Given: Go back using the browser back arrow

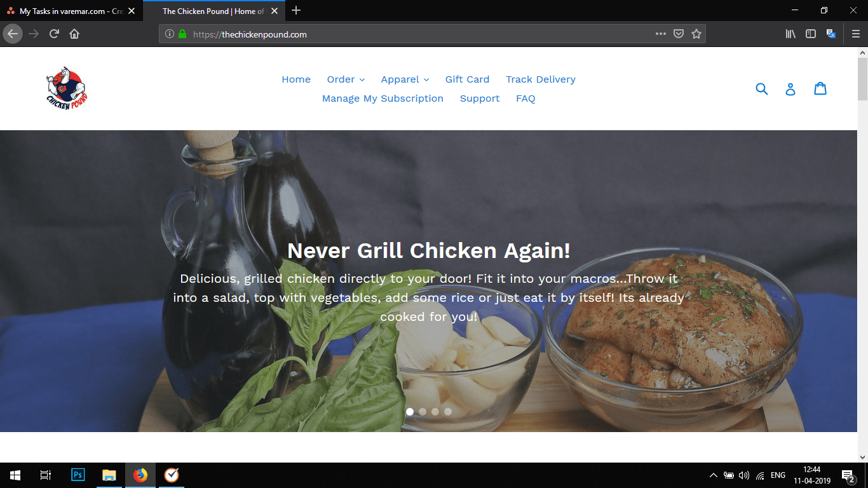Looking at the screenshot, I should (13, 34).
